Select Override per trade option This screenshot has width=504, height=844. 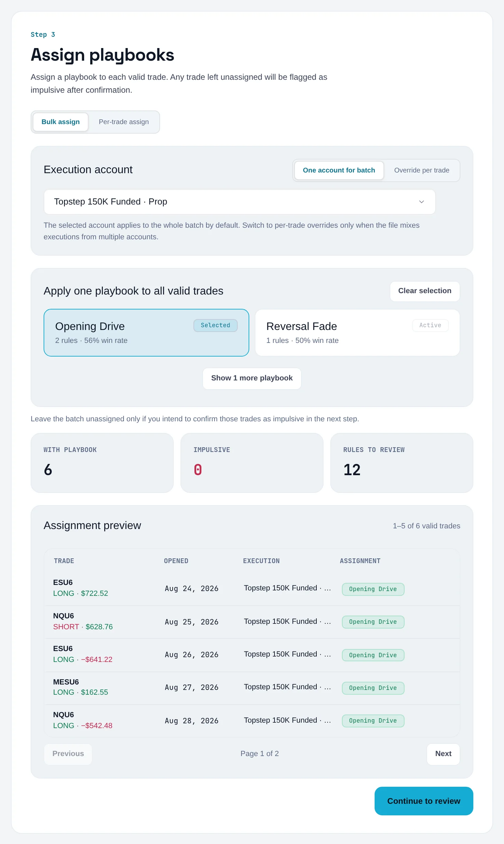tap(422, 170)
